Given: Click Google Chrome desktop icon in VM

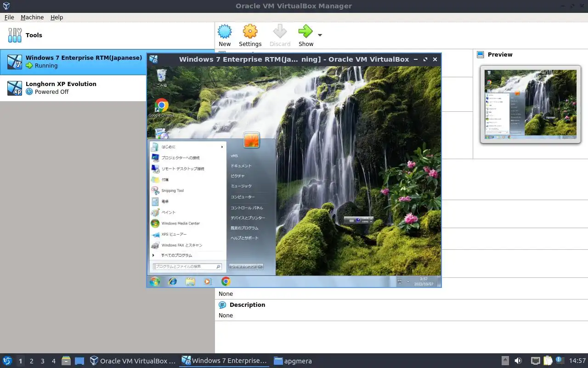Looking at the screenshot, I should [161, 108].
